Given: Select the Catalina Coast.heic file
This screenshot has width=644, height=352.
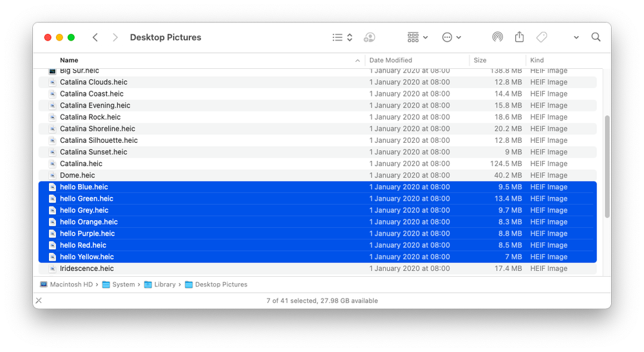Looking at the screenshot, I should (317, 93).
